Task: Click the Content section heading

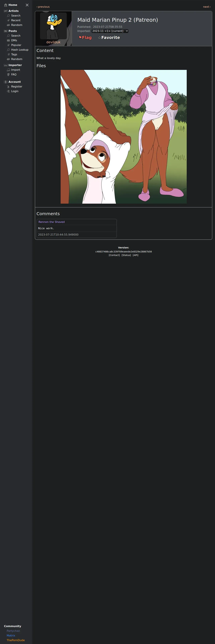Action: click(x=45, y=50)
